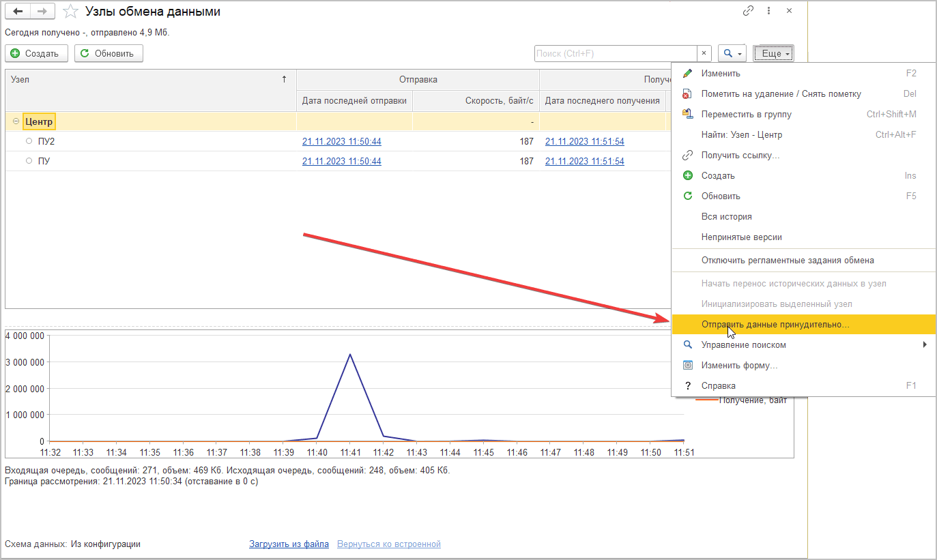Viewport: 937px width, 560px height.
Task: Select Изменить форму menu entry
Action: pyautogui.click(x=739, y=366)
